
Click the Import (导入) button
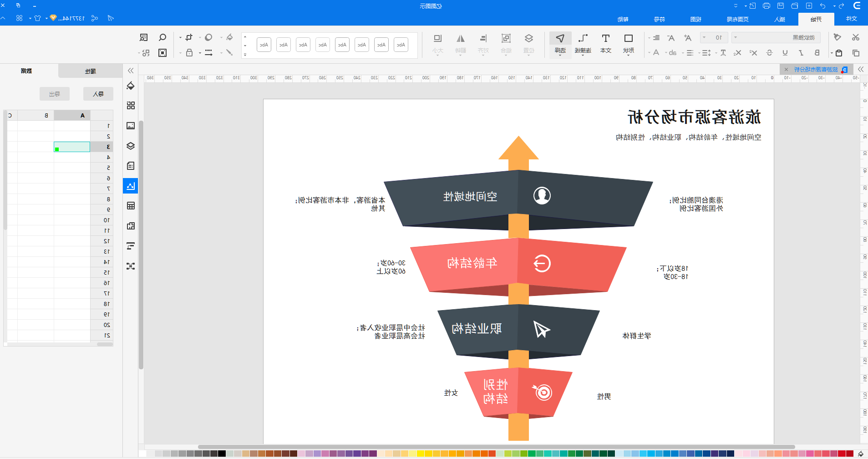pyautogui.click(x=98, y=94)
